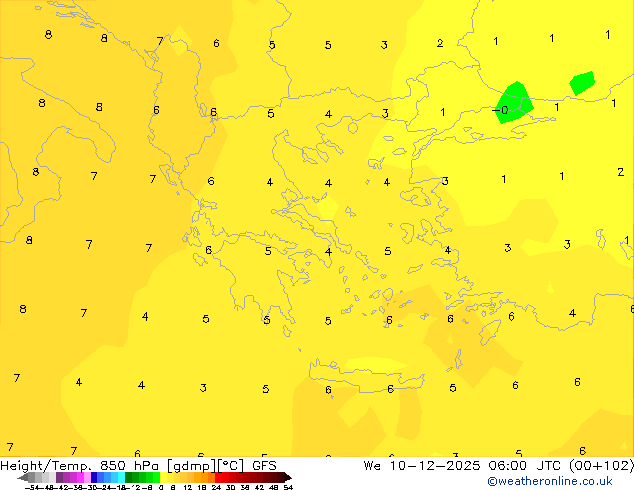Click the "(00+102)" forecast offset text
Image resolution: width=634 pixels, height=490 pixels.
pyautogui.click(x=601, y=466)
